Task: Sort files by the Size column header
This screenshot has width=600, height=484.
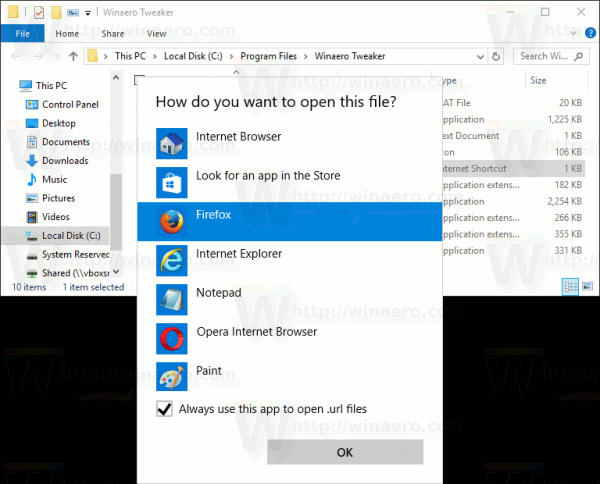Action: (x=538, y=80)
